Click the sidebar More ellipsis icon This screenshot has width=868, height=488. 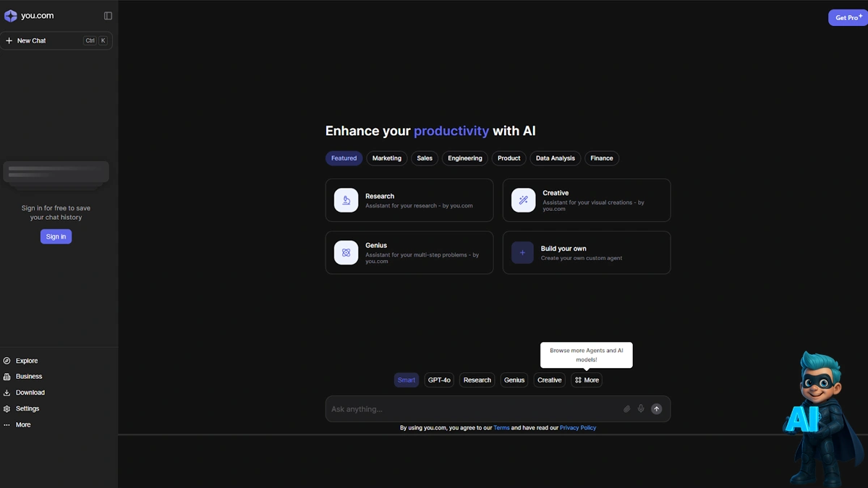(x=7, y=425)
